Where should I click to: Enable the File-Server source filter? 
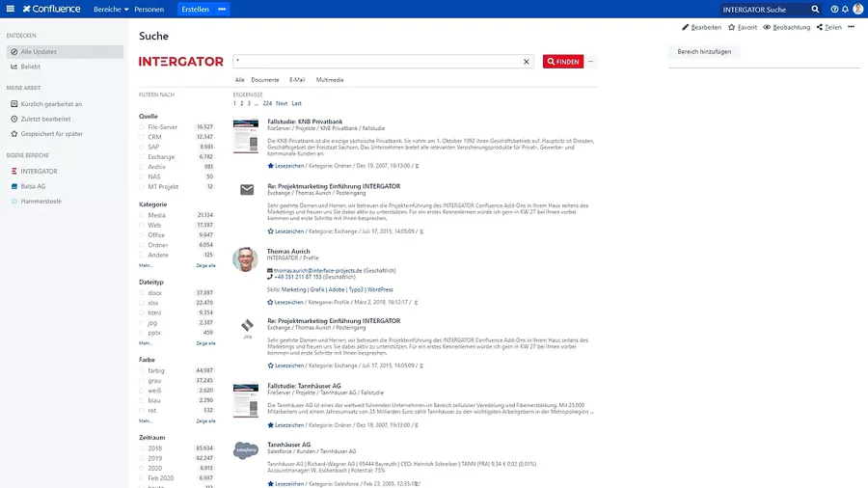(x=142, y=126)
